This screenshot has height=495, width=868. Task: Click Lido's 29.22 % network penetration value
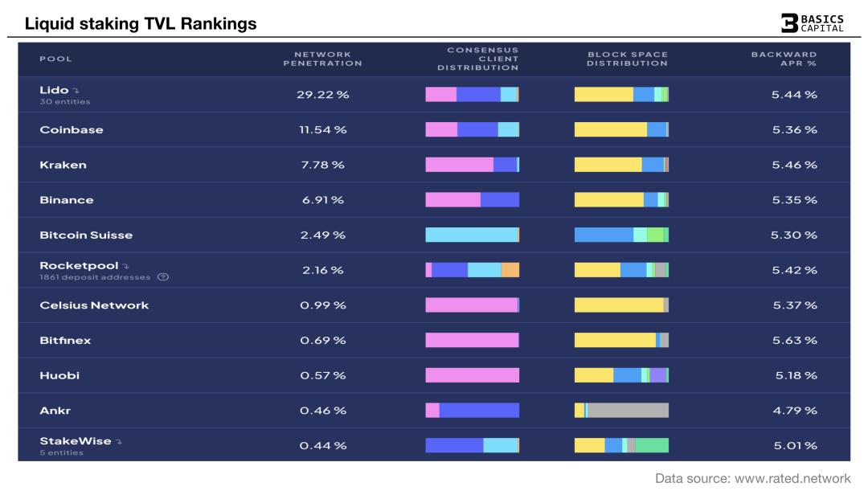pyautogui.click(x=322, y=95)
